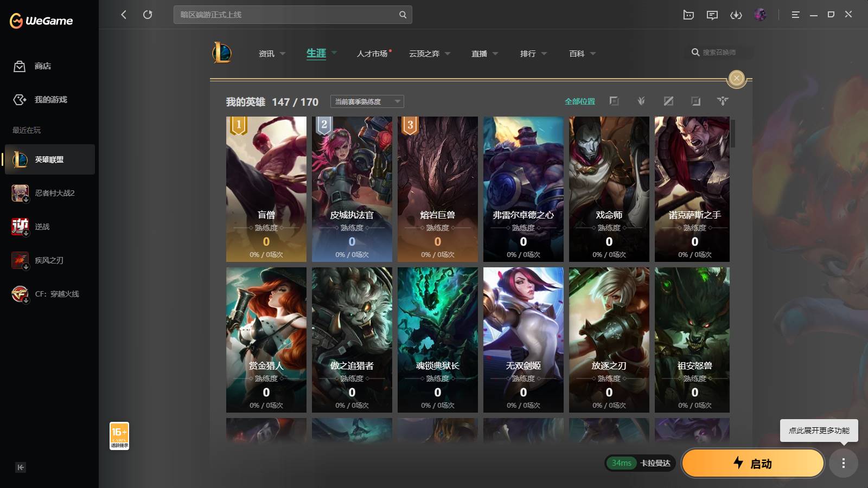Open the 弗雷尔卓德之心 hero card
The width and height of the screenshot is (868, 488).
[524, 189]
